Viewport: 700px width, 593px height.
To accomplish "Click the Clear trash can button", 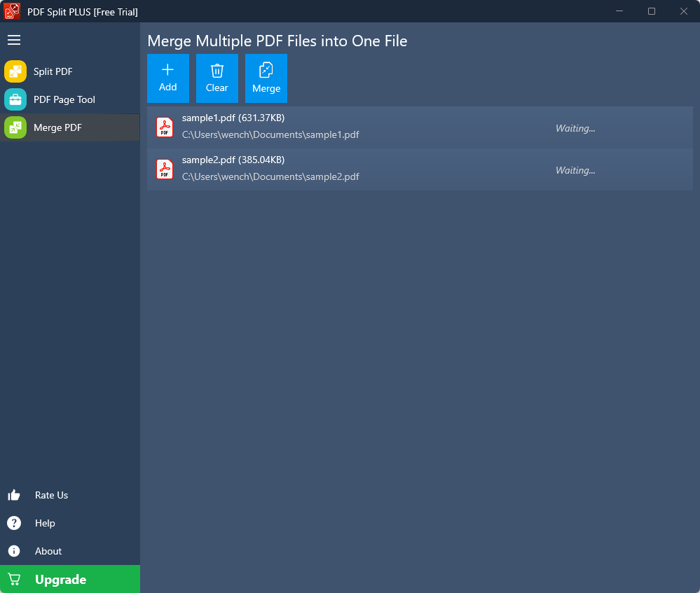I will 217,78.
